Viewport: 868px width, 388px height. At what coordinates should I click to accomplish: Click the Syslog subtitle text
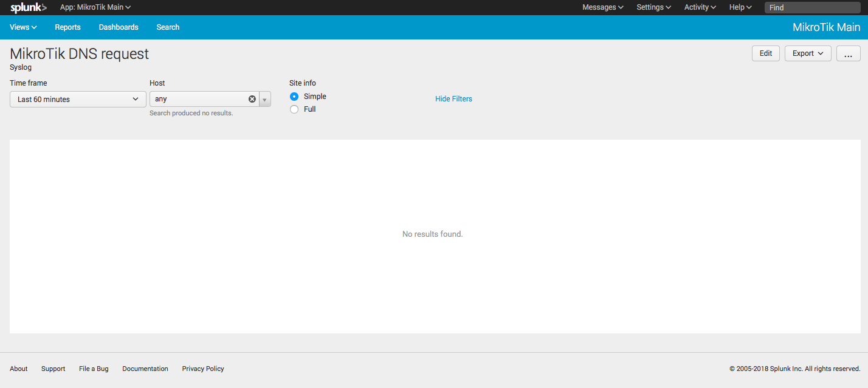[x=21, y=67]
